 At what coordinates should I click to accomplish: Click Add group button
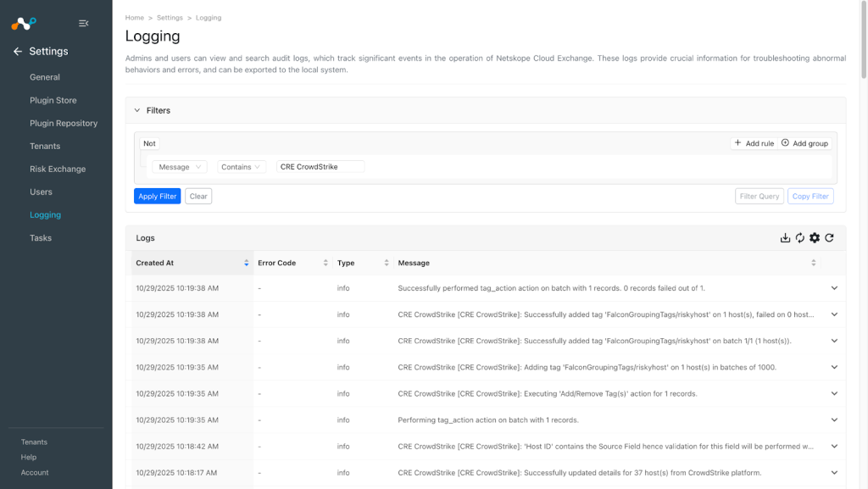tap(805, 143)
